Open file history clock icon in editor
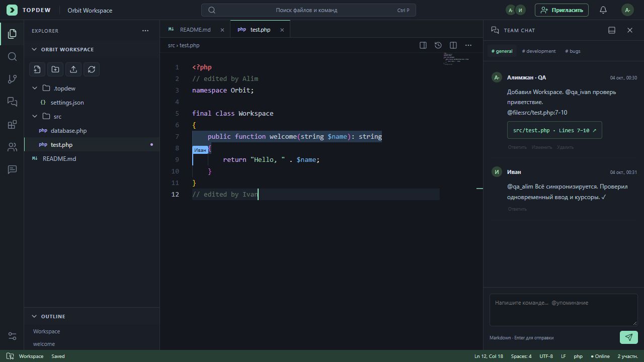 click(438, 45)
